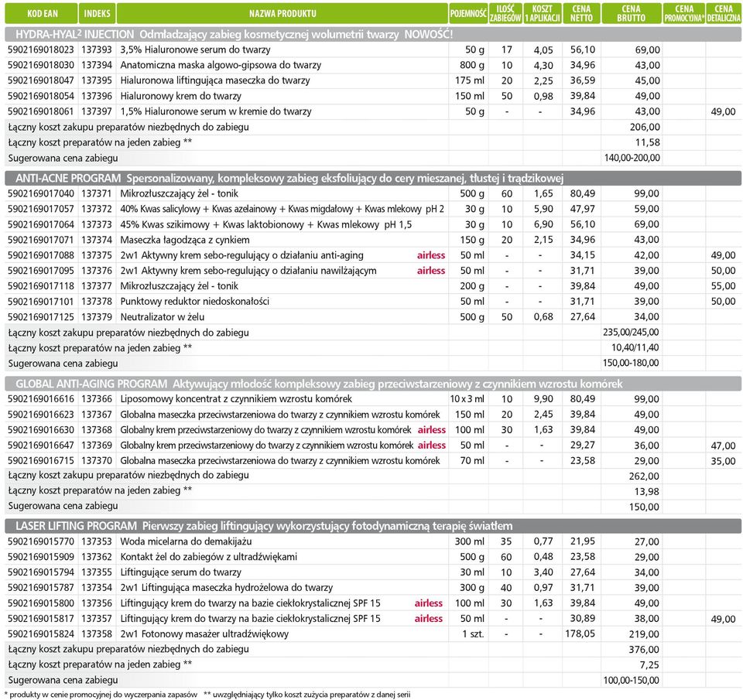Screen dimensions: 743x700
Task: Click the CENA DETALICZNA column header
Action: pos(724,14)
